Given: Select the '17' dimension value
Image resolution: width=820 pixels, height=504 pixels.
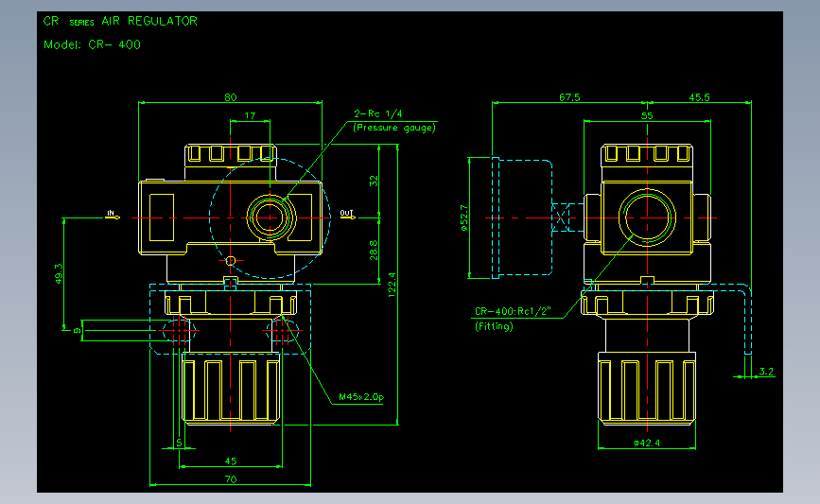Looking at the screenshot, I should click(x=250, y=115).
